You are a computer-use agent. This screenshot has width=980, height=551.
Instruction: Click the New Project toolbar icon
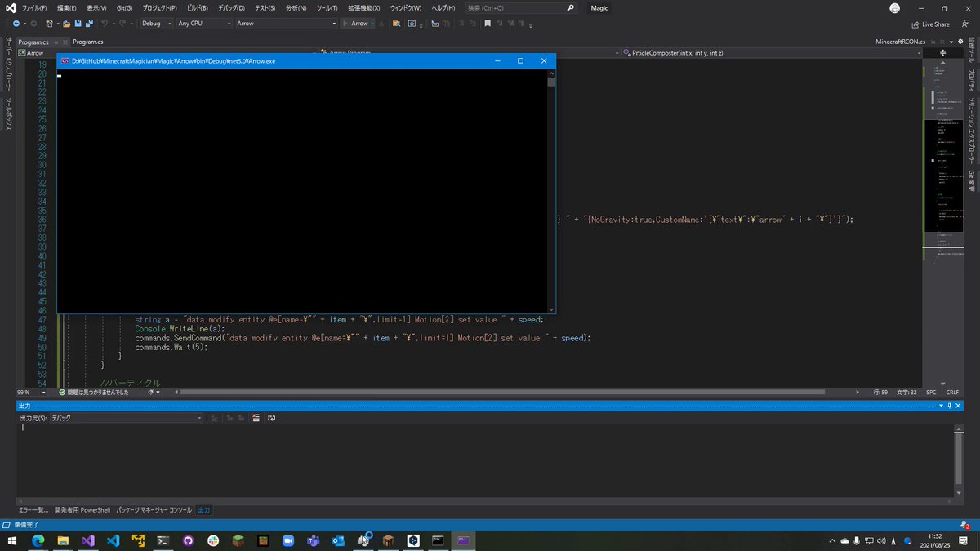pyautogui.click(x=50, y=24)
